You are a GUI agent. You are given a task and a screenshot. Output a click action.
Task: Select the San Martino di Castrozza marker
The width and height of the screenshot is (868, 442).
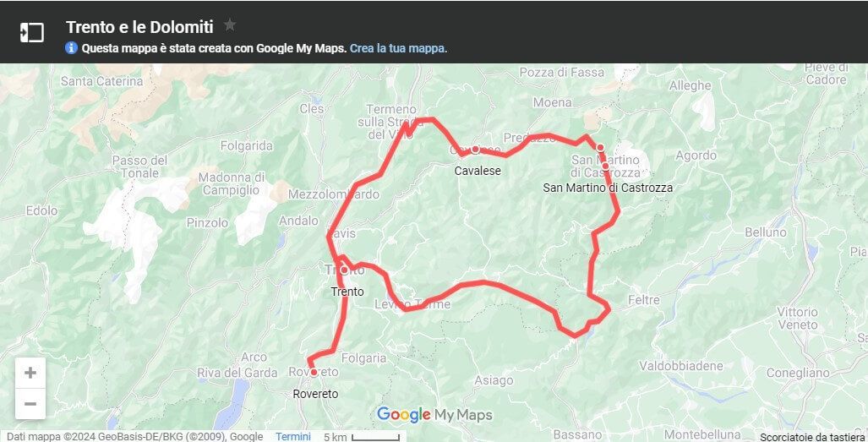(605, 166)
